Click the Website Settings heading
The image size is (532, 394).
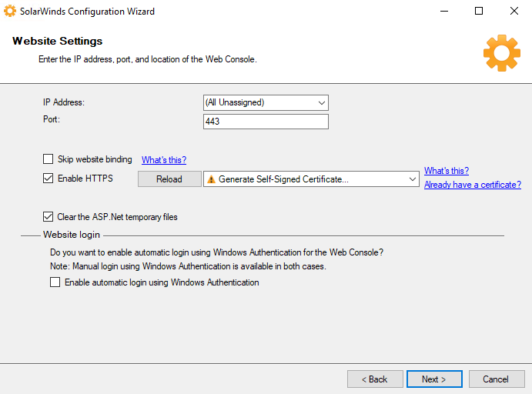(57, 41)
